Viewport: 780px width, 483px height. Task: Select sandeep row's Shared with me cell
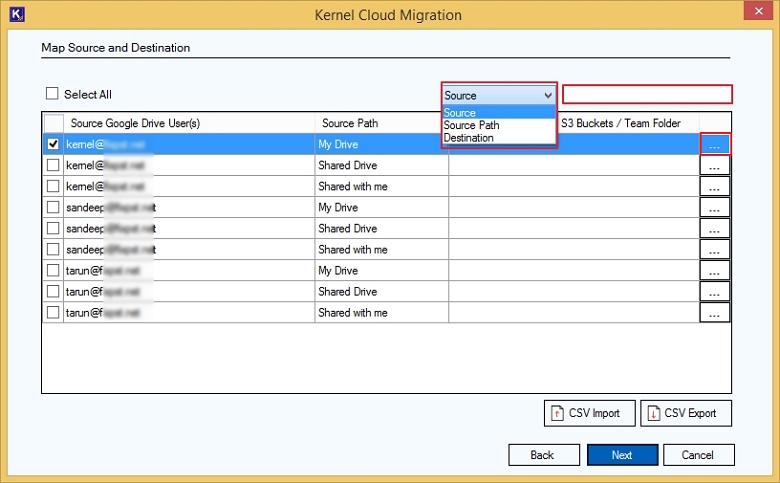tap(382, 249)
